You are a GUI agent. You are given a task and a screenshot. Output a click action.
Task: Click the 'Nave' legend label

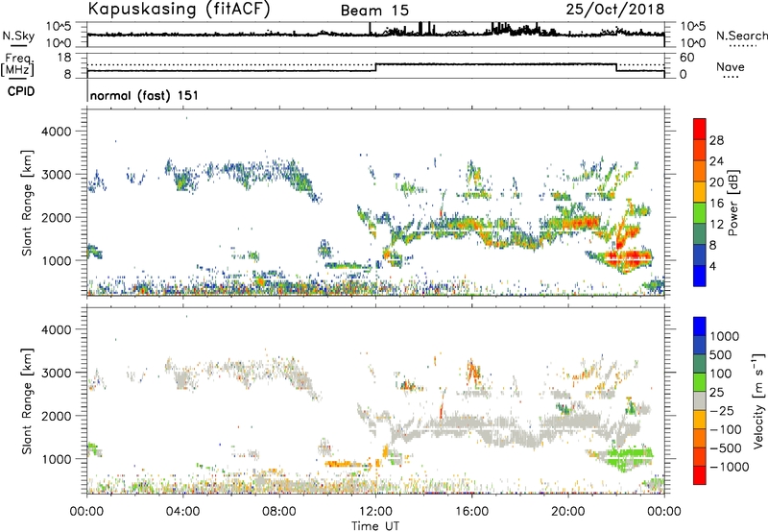(x=730, y=66)
